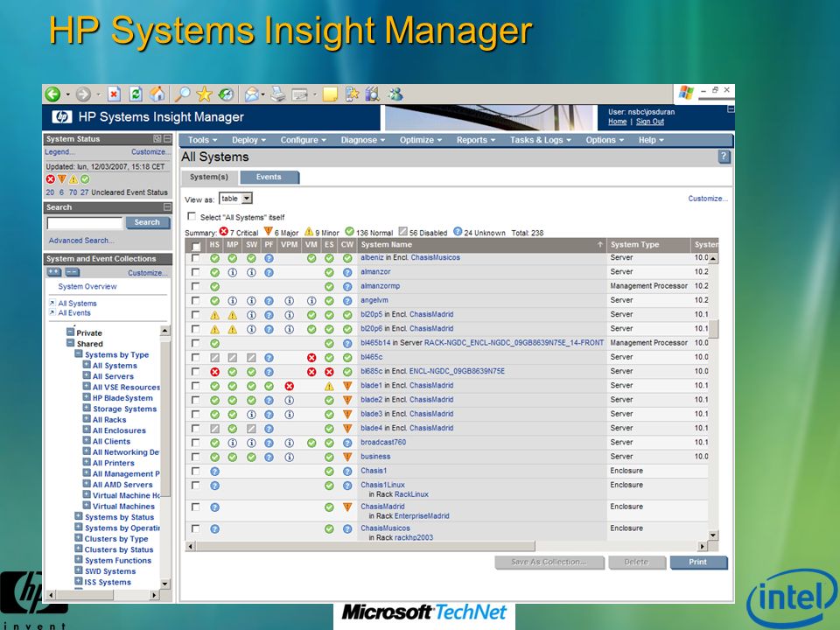The image size is (840, 630).
Task: Open help with the question mark icon
Action: [724, 157]
